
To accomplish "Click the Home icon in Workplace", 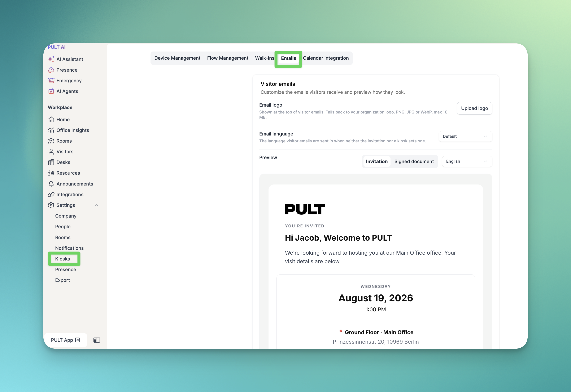I will [x=51, y=120].
